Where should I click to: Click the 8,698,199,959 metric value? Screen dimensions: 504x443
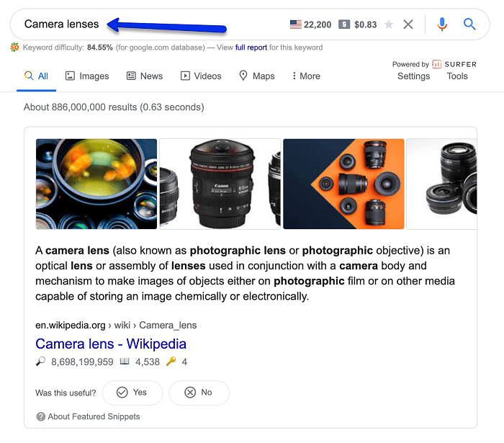click(x=82, y=362)
